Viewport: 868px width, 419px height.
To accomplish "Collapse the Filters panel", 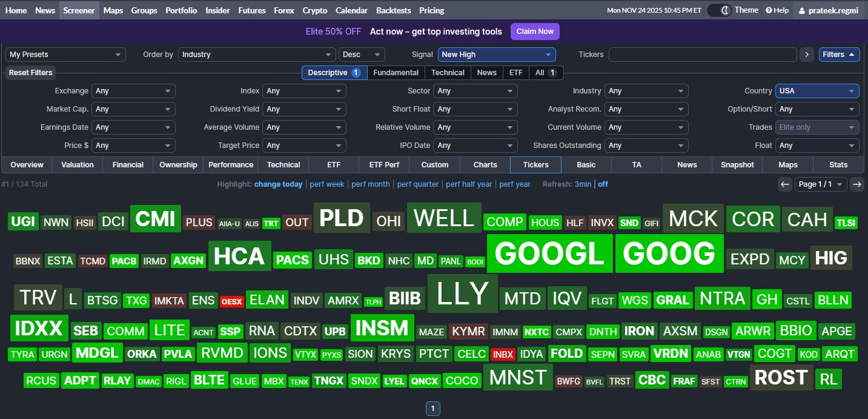I will (x=839, y=55).
